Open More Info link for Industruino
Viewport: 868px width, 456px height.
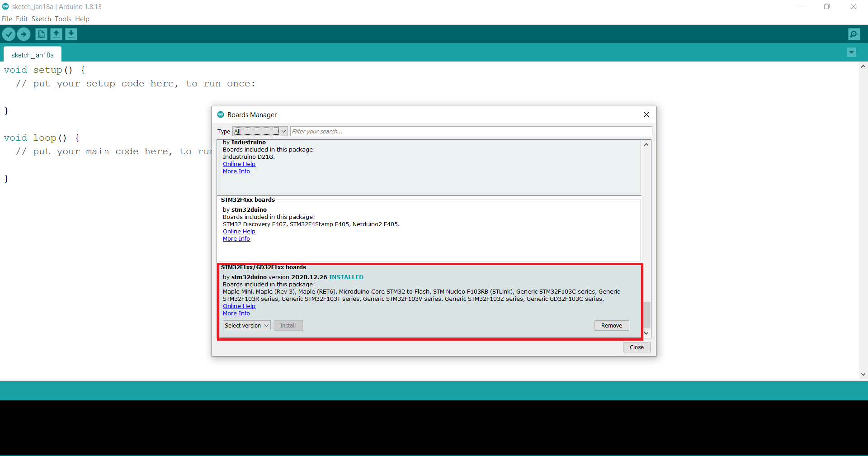(x=236, y=171)
